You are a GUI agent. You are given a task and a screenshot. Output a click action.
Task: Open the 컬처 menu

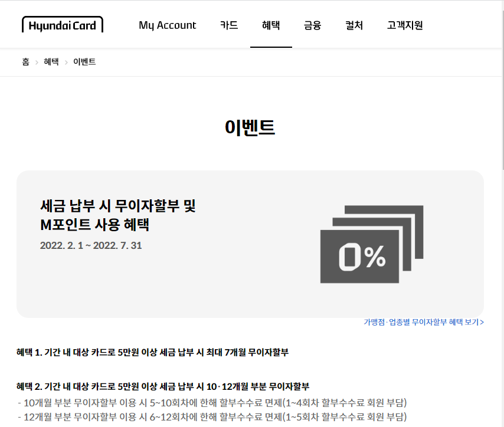tap(354, 25)
